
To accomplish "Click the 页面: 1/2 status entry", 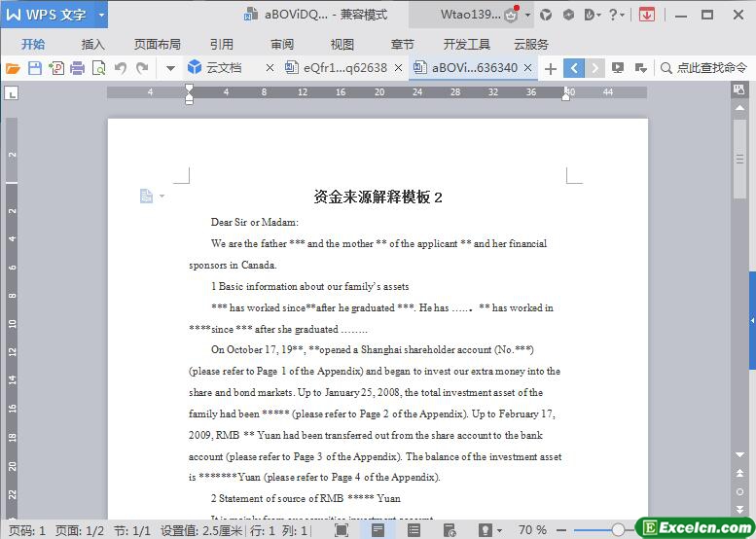I will coord(80,531).
